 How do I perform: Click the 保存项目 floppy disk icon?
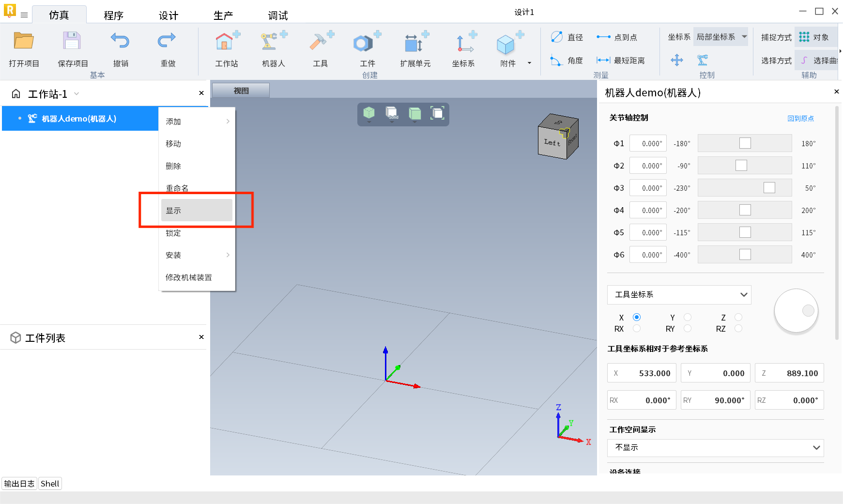72,41
